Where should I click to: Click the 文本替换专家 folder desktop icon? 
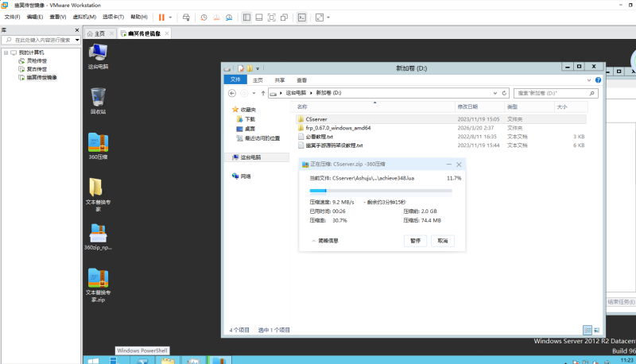click(98, 195)
